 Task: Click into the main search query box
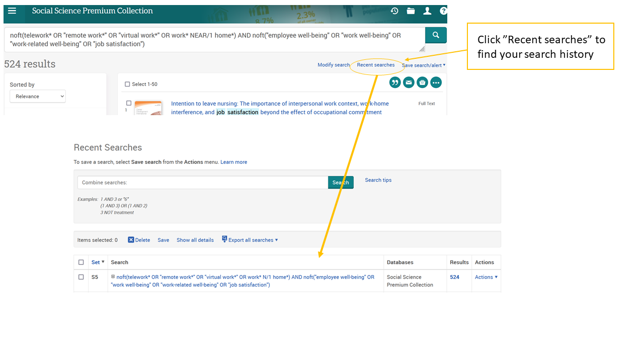pyautogui.click(x=215, y=40)
